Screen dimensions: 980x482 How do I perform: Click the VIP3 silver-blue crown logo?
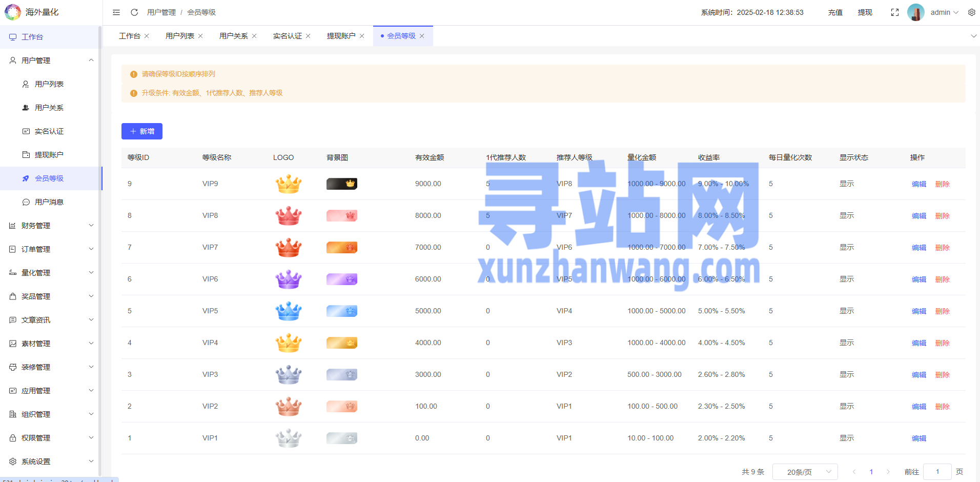[x=289, y=374]
